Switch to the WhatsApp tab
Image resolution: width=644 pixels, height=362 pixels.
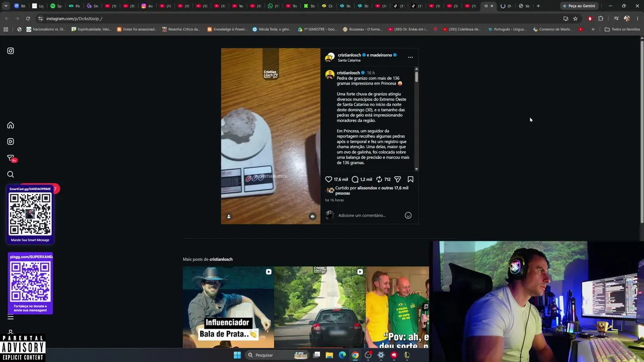coord(274,6)
